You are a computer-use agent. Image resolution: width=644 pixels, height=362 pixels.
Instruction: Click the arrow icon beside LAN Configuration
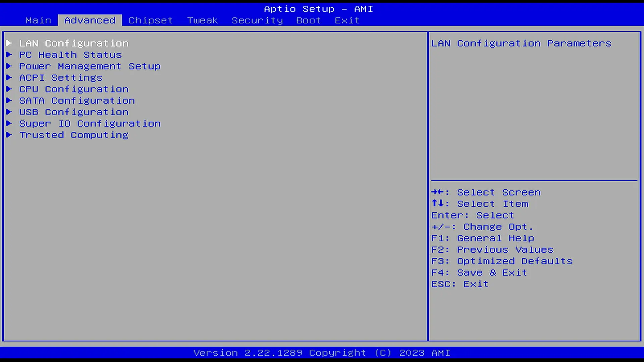coord(9,43)
